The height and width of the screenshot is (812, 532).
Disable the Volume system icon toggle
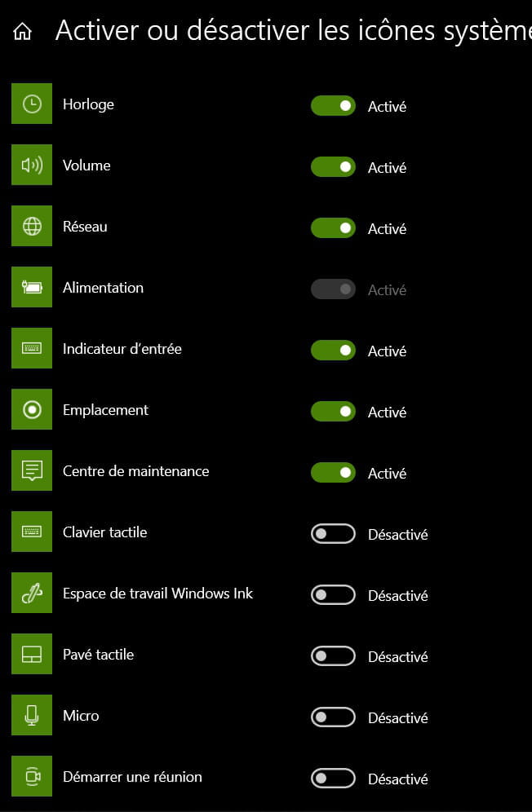coord(333,167)
